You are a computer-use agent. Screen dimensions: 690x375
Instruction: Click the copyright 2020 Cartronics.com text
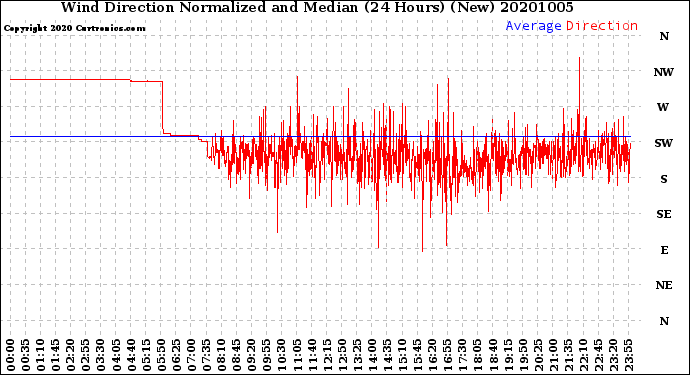(74, 28)
